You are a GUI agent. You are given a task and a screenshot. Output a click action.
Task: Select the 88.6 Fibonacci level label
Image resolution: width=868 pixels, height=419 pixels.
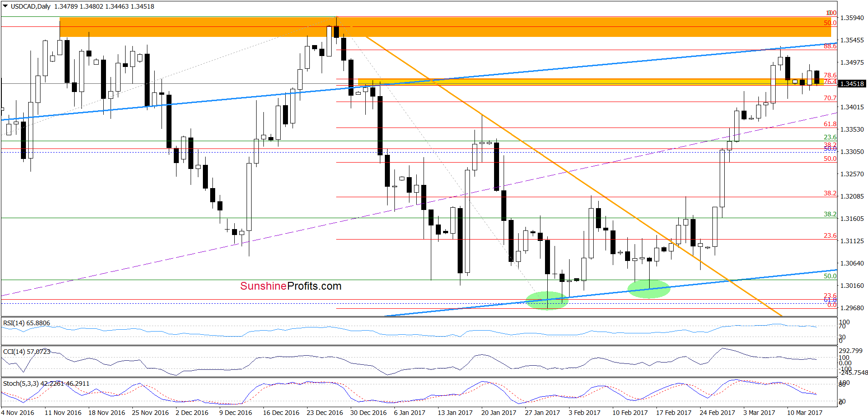click(x=830, y=46)
